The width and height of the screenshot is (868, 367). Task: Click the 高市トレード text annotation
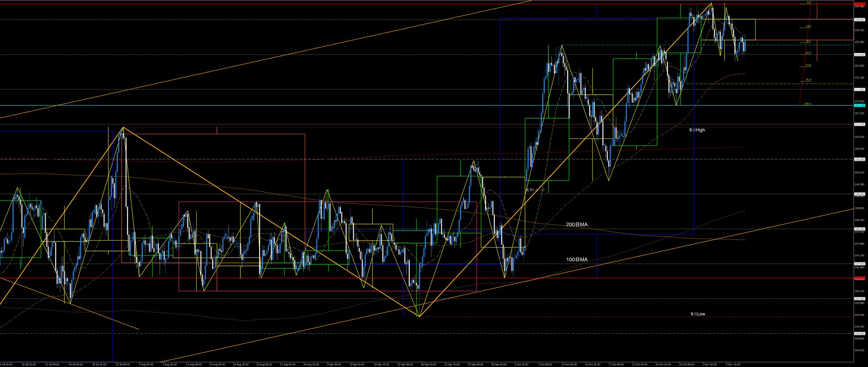click(535, 190)
